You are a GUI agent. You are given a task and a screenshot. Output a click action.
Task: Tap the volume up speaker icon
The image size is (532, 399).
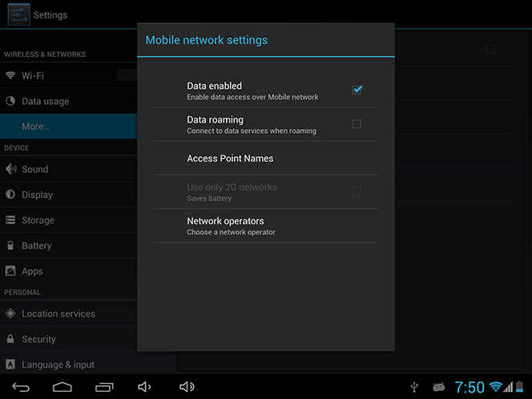pyautogui.click(x=187, y=387)
